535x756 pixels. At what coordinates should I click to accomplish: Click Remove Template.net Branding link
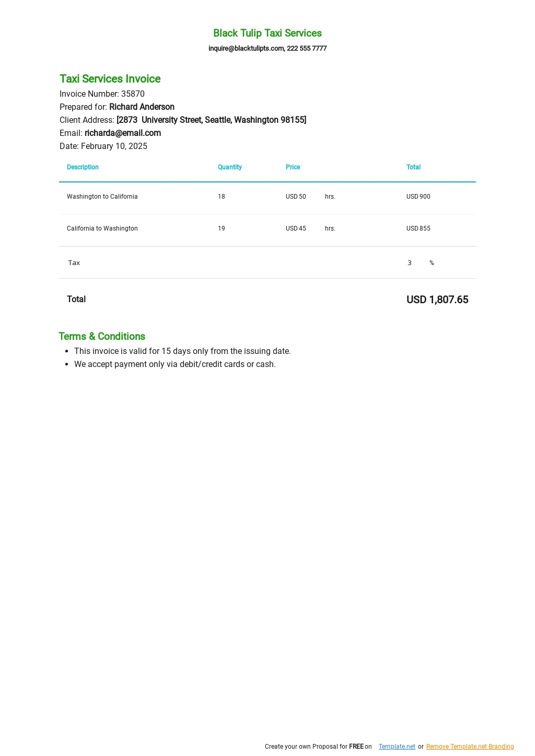(470, 747)
